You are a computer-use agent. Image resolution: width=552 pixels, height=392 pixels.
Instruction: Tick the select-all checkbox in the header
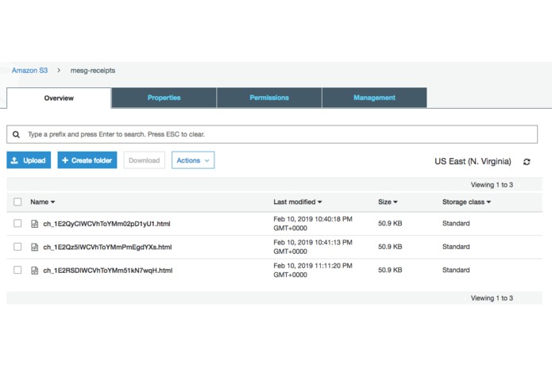[17, 202]
